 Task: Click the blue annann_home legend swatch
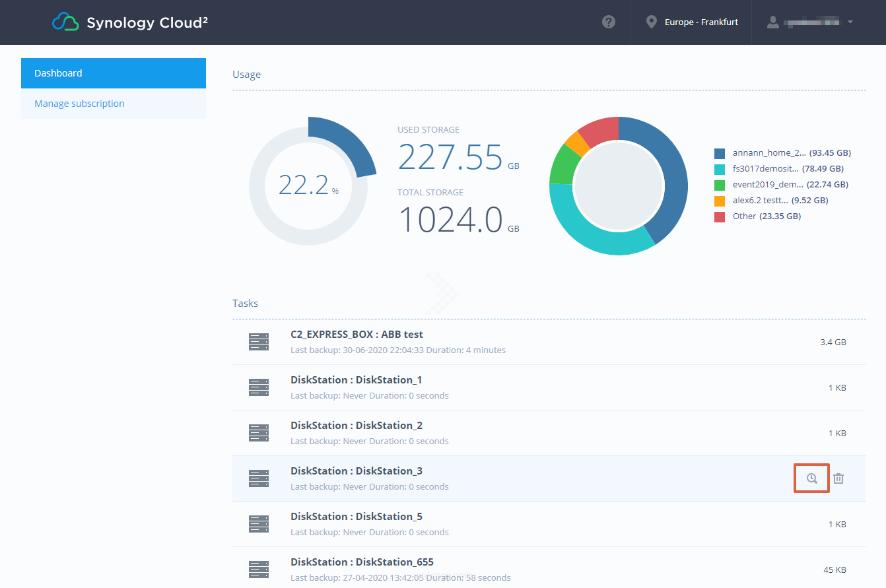[720, 153]
